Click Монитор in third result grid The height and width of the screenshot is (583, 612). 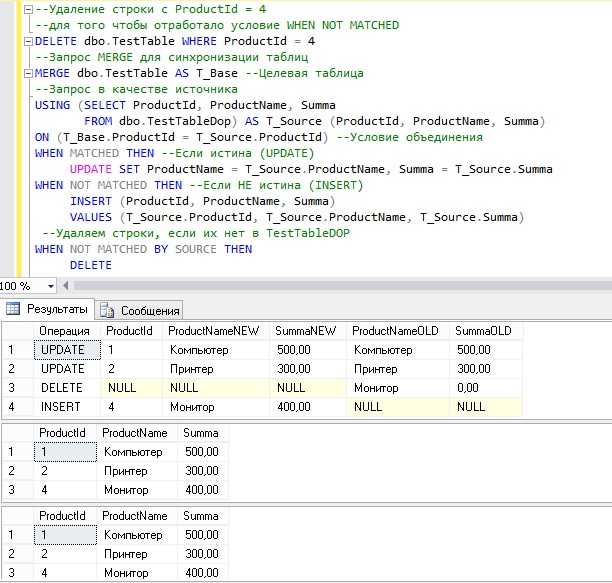click(137, 573)
